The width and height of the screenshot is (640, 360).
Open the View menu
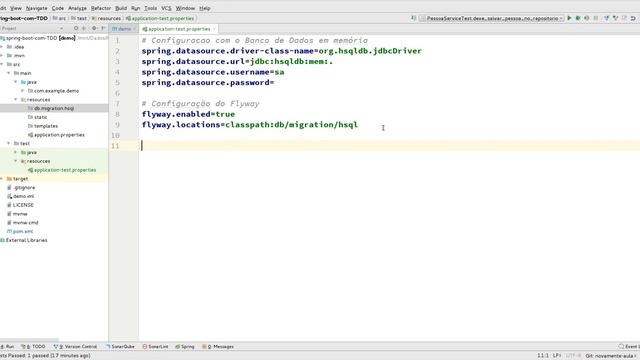pyautogui.click(x=16, y=8)
